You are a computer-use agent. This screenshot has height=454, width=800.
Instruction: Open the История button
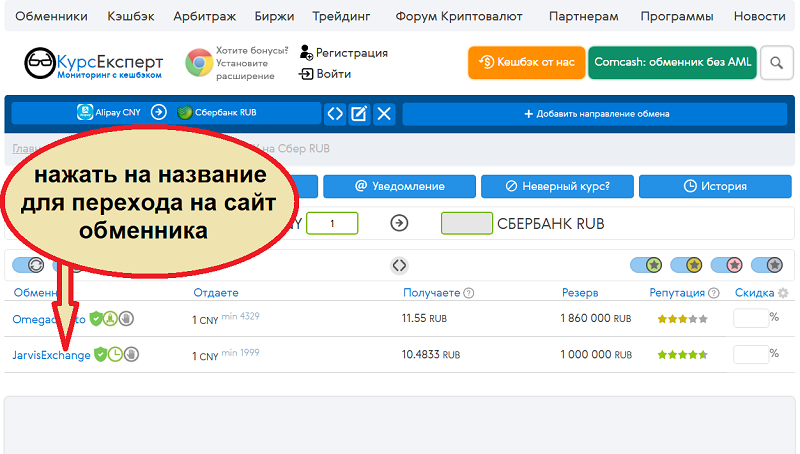[715, 186]
